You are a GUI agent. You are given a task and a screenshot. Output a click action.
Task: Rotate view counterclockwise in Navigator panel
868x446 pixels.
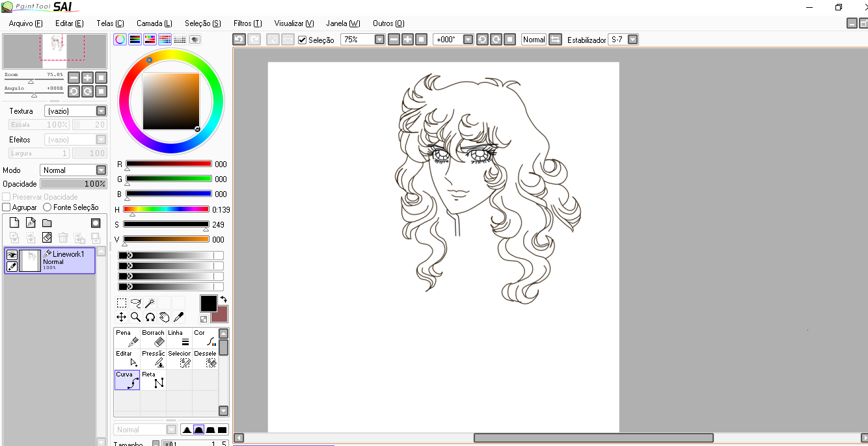74,91
